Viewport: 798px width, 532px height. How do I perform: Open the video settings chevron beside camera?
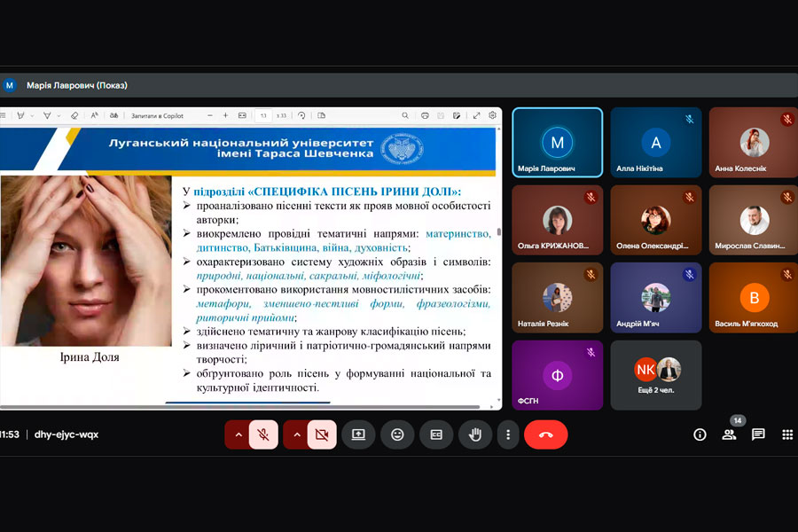coord(297,434)
